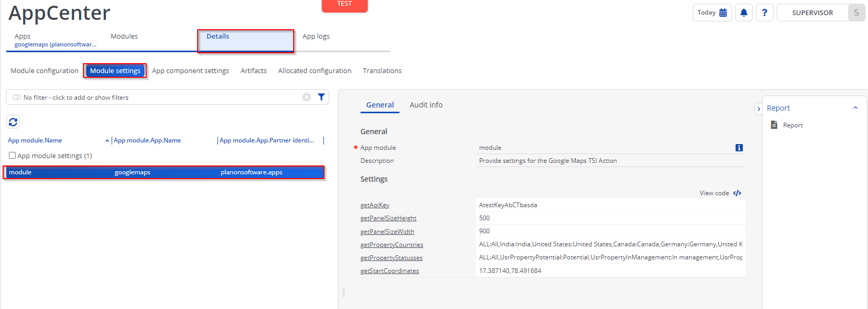The height and width of the screenshot is (309, 868).
Task: Collapse the Report section chevron
Action: (855, 108)
